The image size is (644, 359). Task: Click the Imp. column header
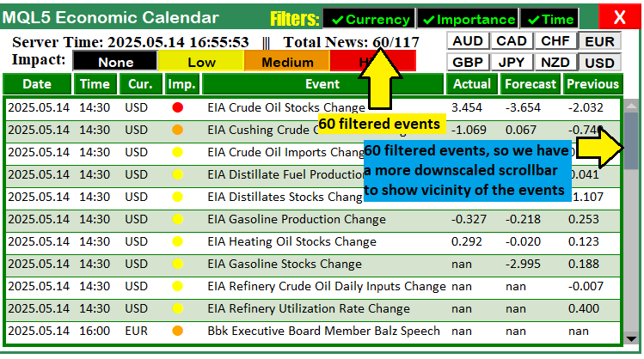pyautogui.click(x=181, y=84)
